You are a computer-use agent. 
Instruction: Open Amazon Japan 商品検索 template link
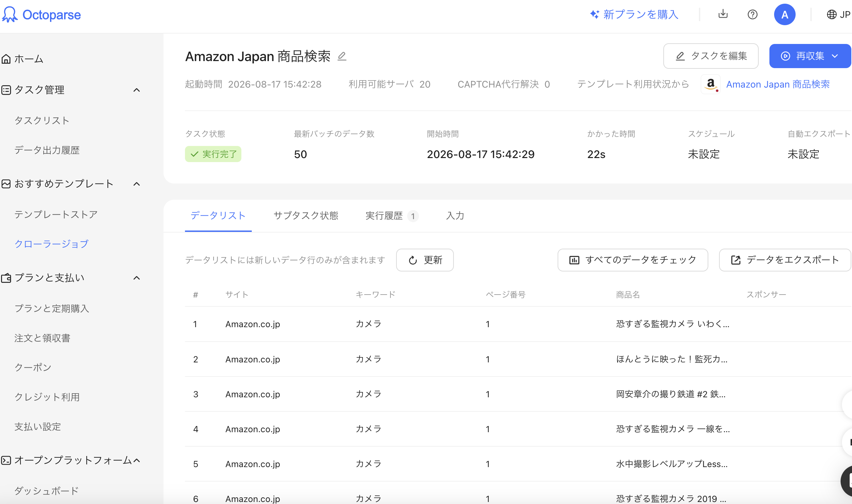tap(778, 84)
